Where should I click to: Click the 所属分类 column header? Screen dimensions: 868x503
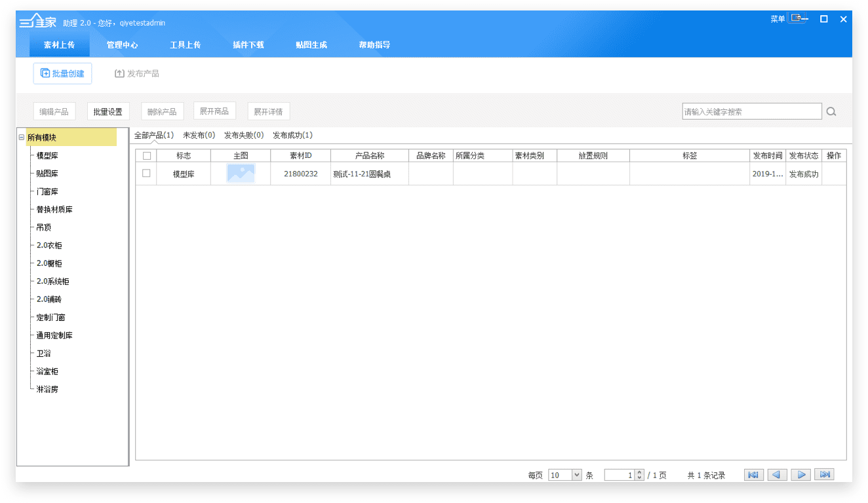pos(483,156)
